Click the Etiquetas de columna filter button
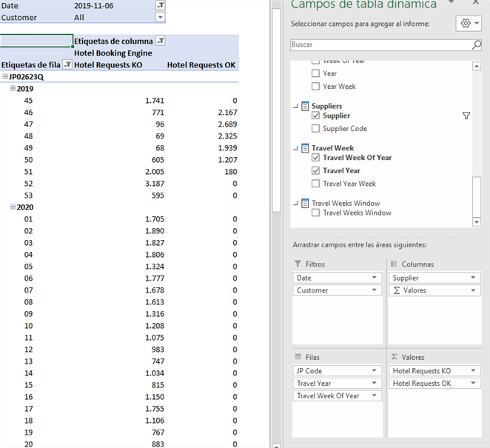The image size is (490, 448). click(161, 41)
